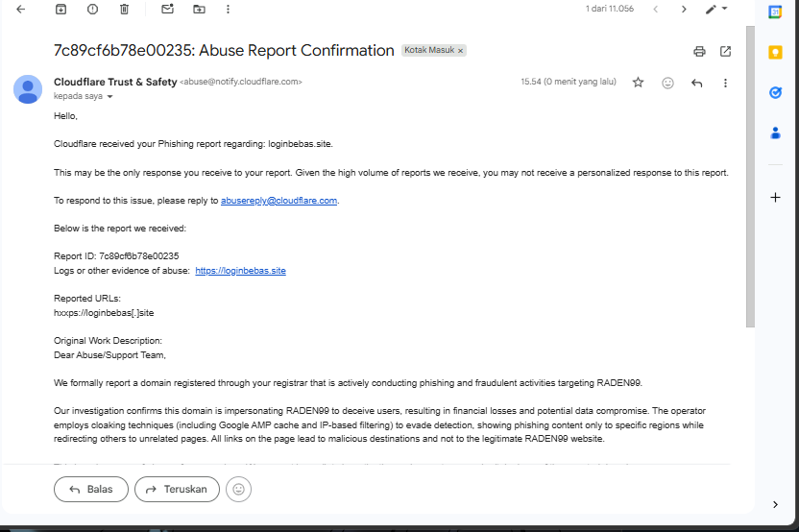Mark the email as unread
The width and height of the screenshot is (799, 532).
tap(168, 10)
